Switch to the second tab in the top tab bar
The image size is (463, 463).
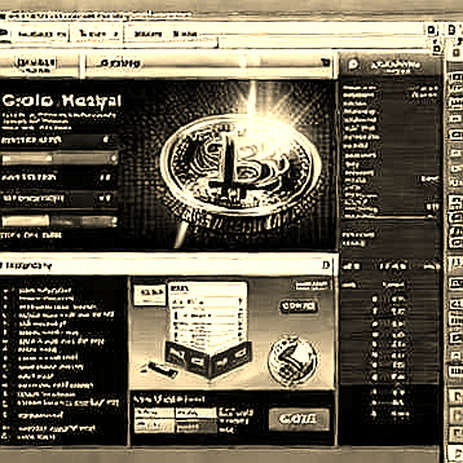pos(98,34)
